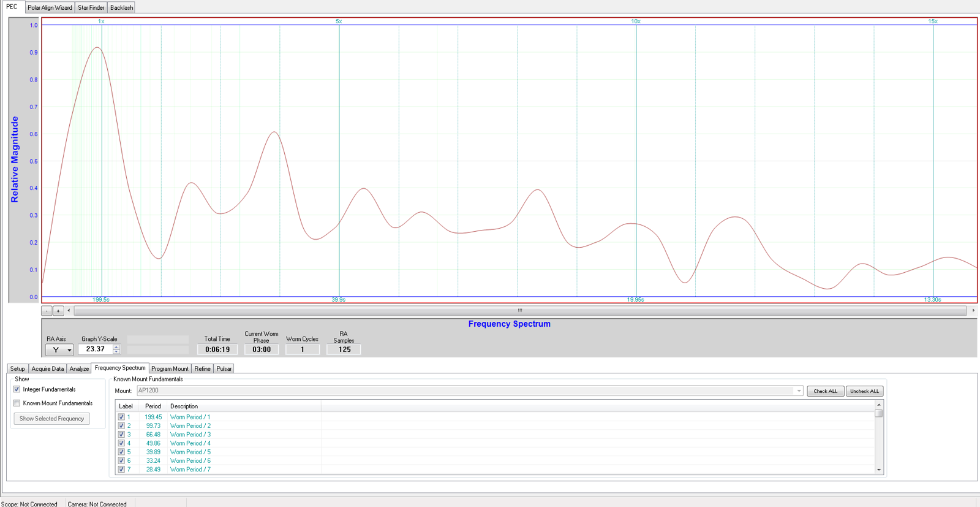Uncheck the Worm Period / 4 row checkbox
This screenshot has width=980, height=507.
pyautogui.click(x=121, y=443)
